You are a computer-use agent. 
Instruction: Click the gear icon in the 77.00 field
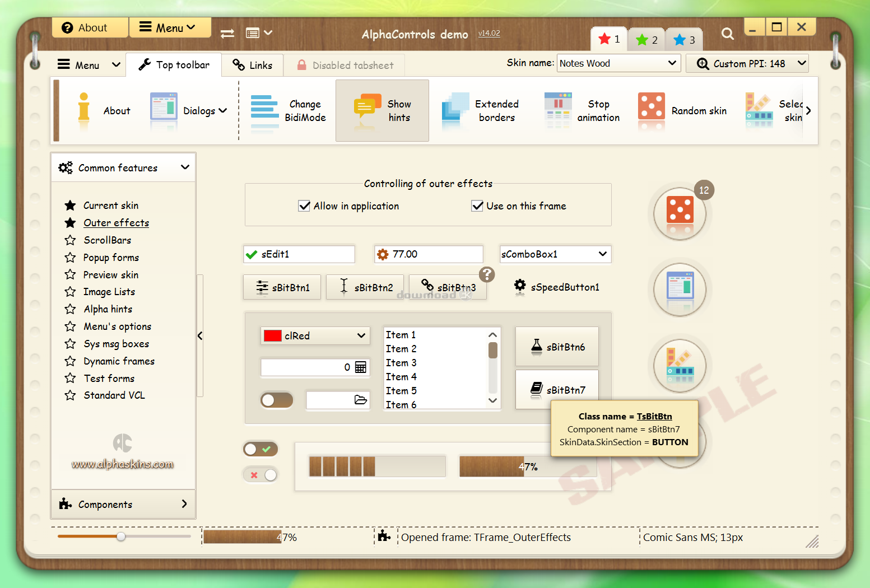[x=383, y=254]
